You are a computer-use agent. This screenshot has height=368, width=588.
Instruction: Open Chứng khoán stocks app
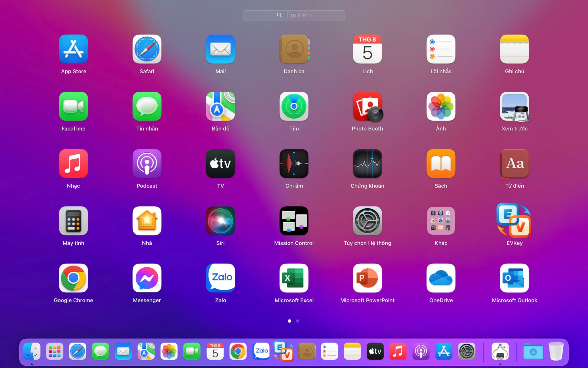coord(367,164)
